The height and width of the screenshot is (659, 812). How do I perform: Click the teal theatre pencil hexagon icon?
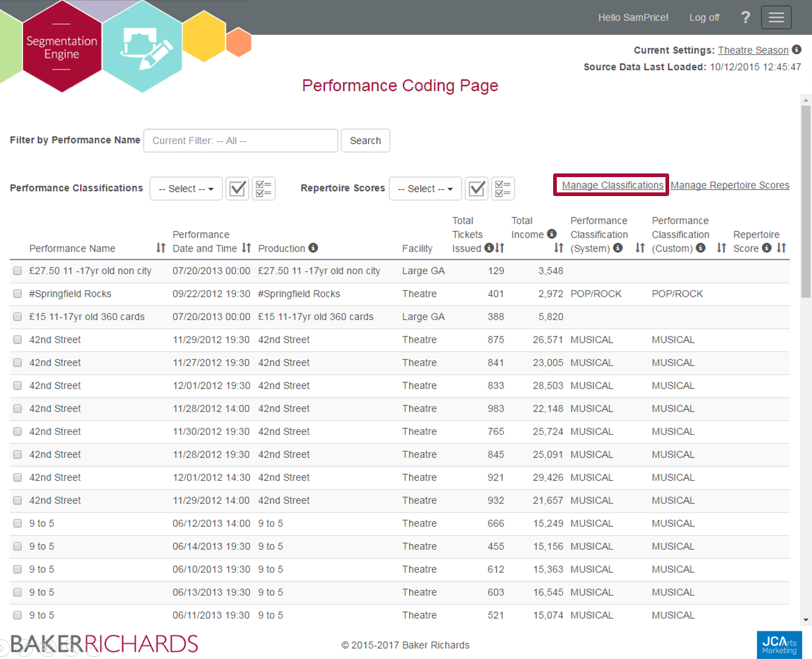tap(142, 47)
